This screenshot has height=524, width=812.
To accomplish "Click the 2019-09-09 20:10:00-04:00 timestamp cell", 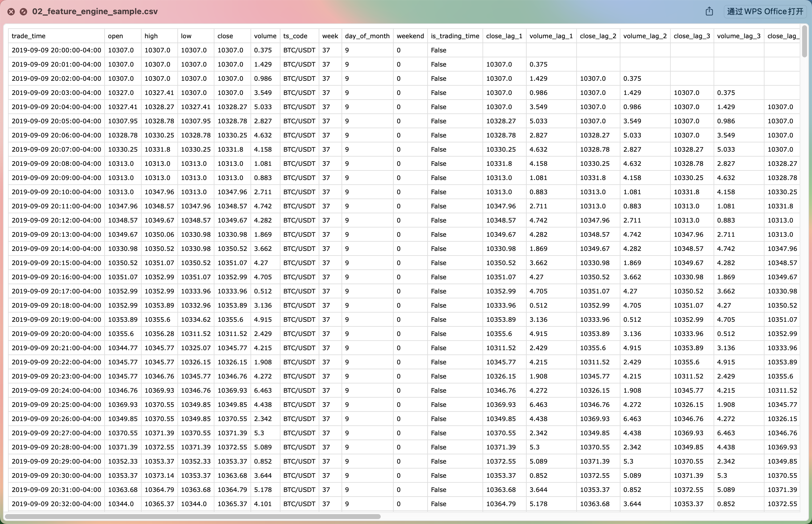I will [x=56, y=192].
